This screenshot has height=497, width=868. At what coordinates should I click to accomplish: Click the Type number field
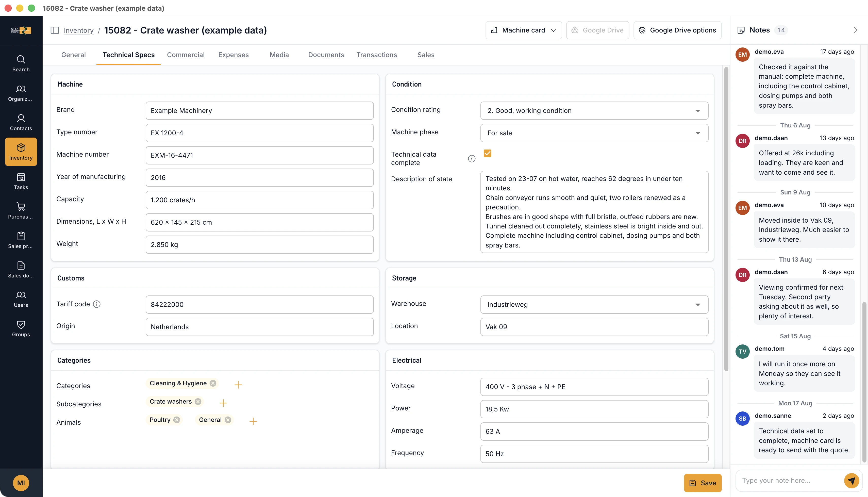click(259, 133)
